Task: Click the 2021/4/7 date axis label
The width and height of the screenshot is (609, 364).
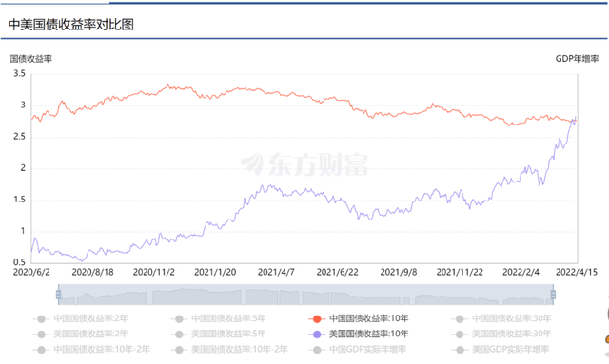Action: (x=276, y=272)
